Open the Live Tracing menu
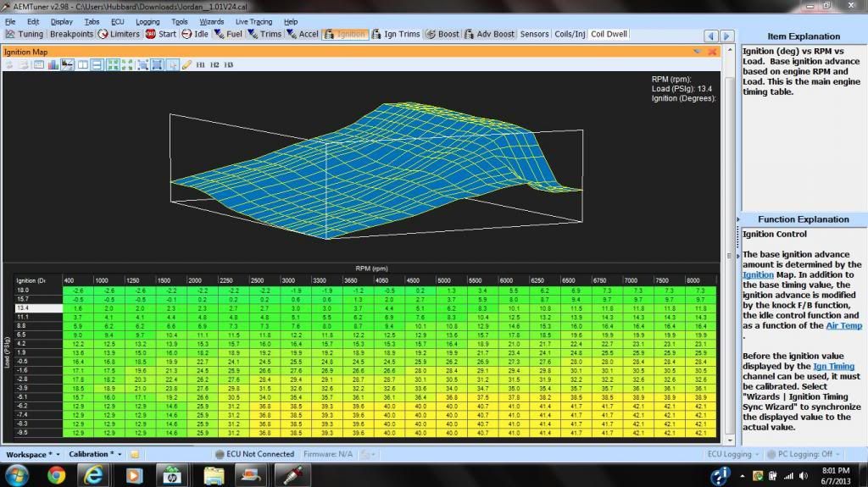The width and height of the screenshot is (868, 487). pos(253,21)
